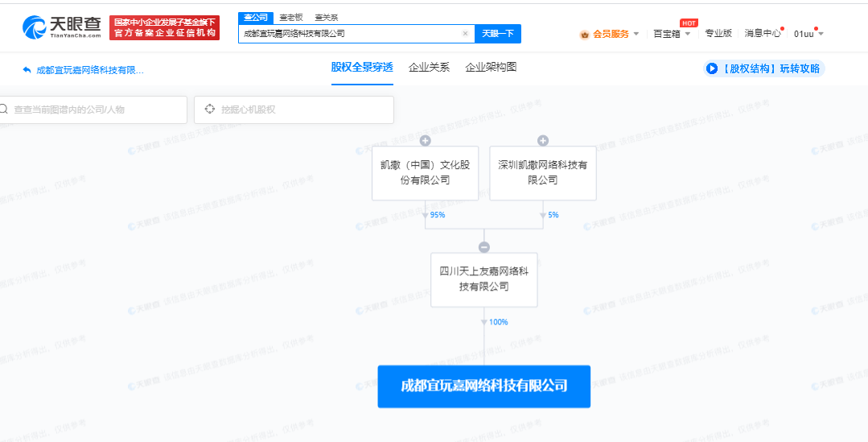This screenshot has height=442, width=868.
Task: Click the Tianyancha logo
Action: pyautogui.click(x=61, y=27)
